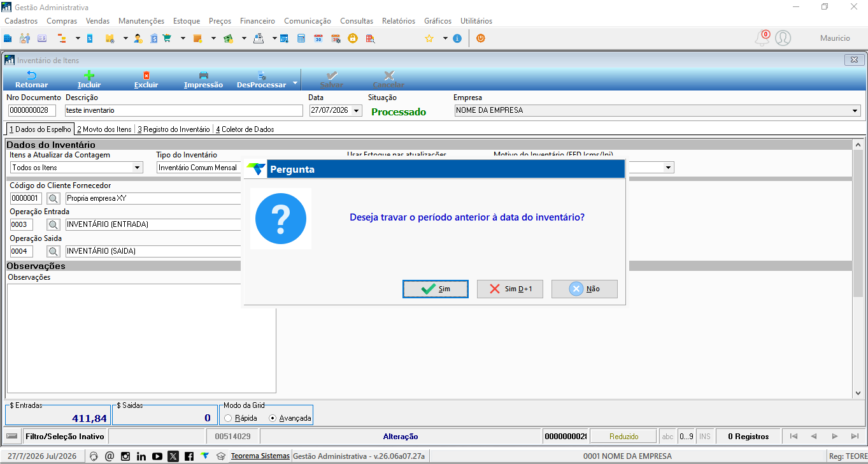Click the yellow favorites star icon
868x464 pixels.
point(429,38)
